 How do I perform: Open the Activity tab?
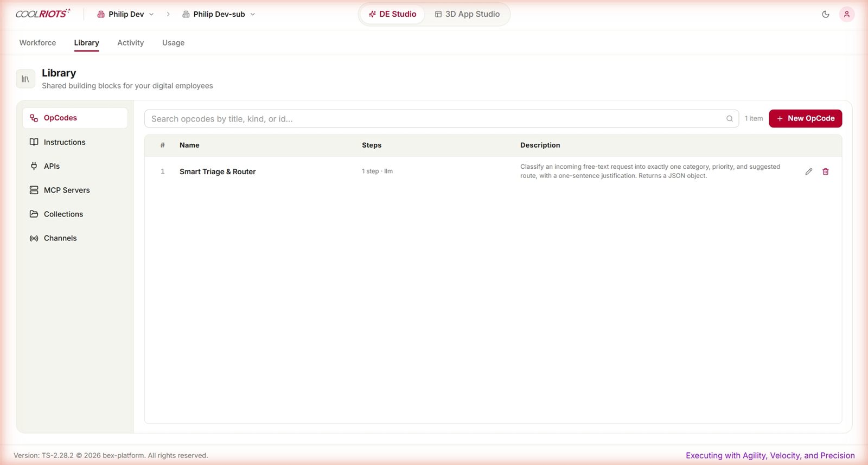point(131,43)
